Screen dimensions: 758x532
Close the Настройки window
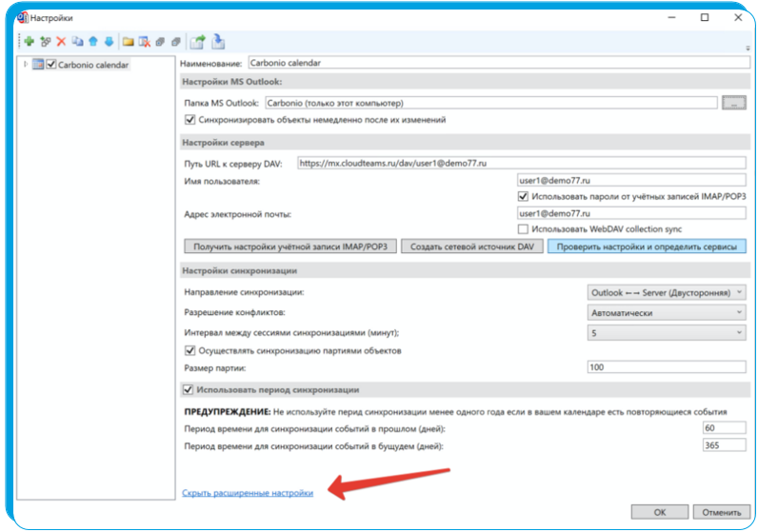click(x=738, y=17)
